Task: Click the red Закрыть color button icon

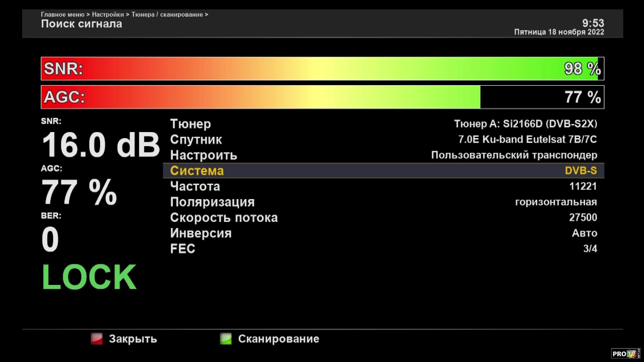Action: coord(97,339)
